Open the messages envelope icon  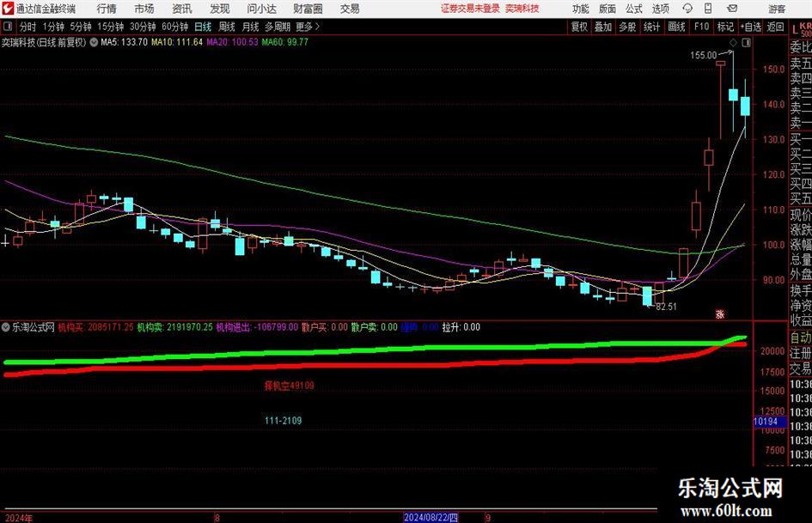[x=732, y=9]
